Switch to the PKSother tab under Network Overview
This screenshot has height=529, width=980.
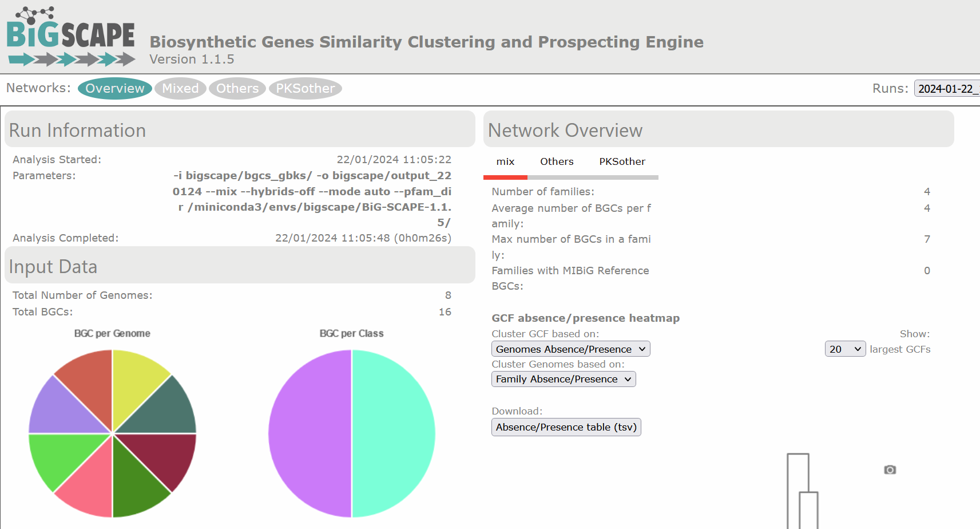pos(622,161)
